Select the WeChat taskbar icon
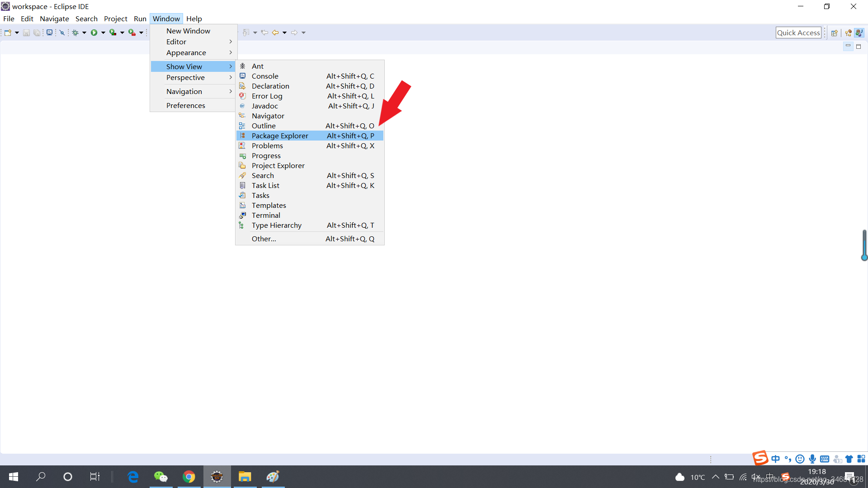868x488 pixels. click(x=161, y=477)
